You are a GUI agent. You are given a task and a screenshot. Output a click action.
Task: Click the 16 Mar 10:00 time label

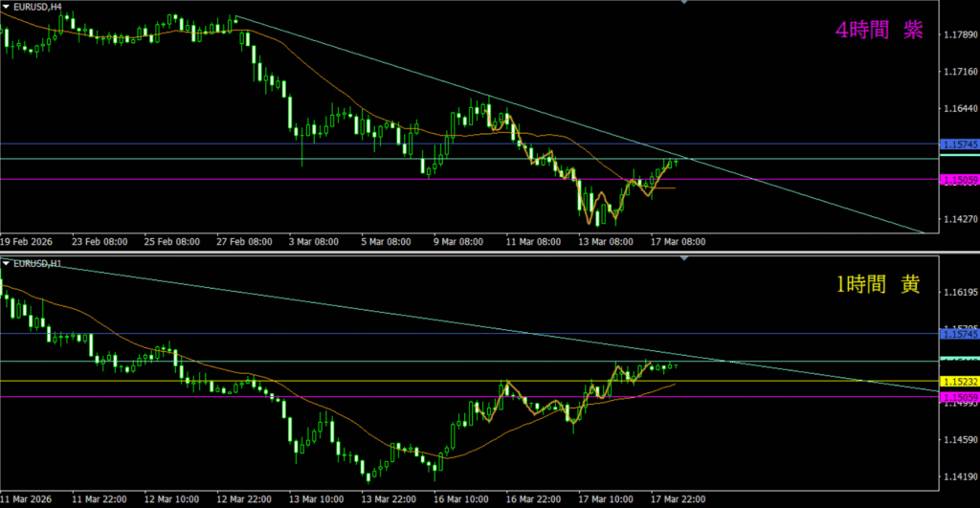tap(460, 498)
